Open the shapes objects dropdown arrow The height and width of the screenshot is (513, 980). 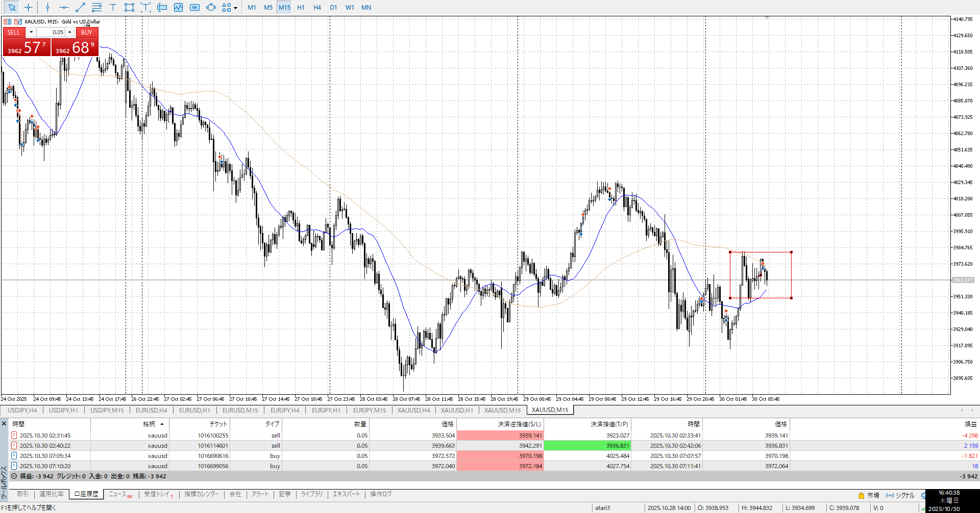coord(235,8)
